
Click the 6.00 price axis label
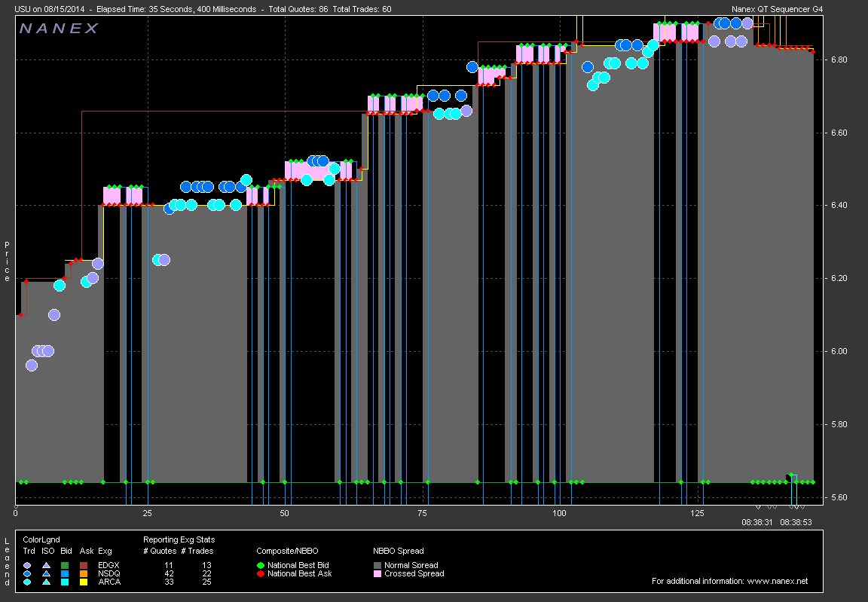pos(839,351)
